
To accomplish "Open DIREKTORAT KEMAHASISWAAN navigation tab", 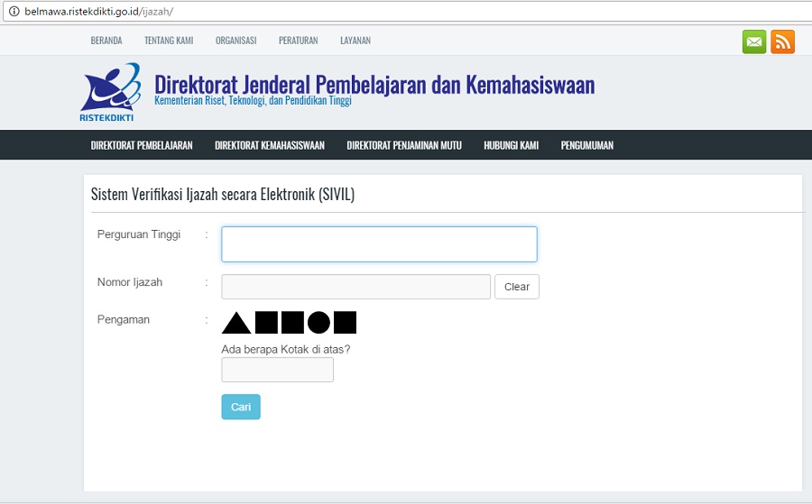I will (270, 145).
